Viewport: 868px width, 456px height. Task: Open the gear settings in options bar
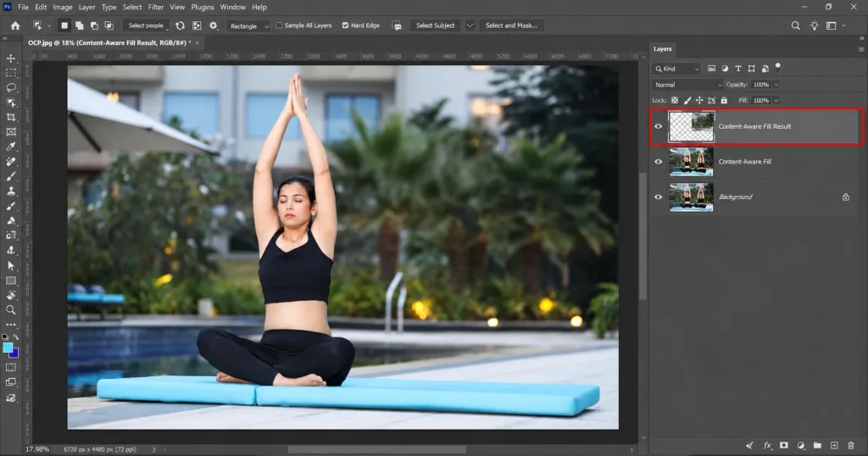click(213, 25)
